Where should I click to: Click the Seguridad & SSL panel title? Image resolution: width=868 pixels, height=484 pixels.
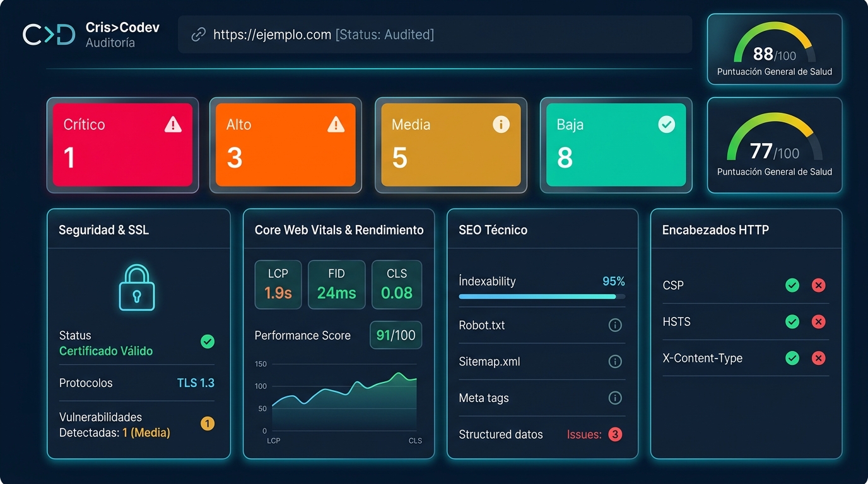coord(104,230)
